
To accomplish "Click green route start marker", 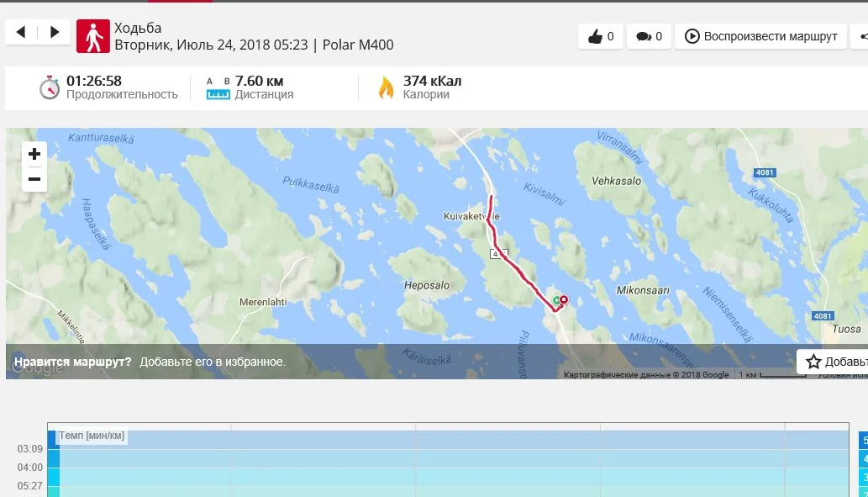I will click(556, 301).
